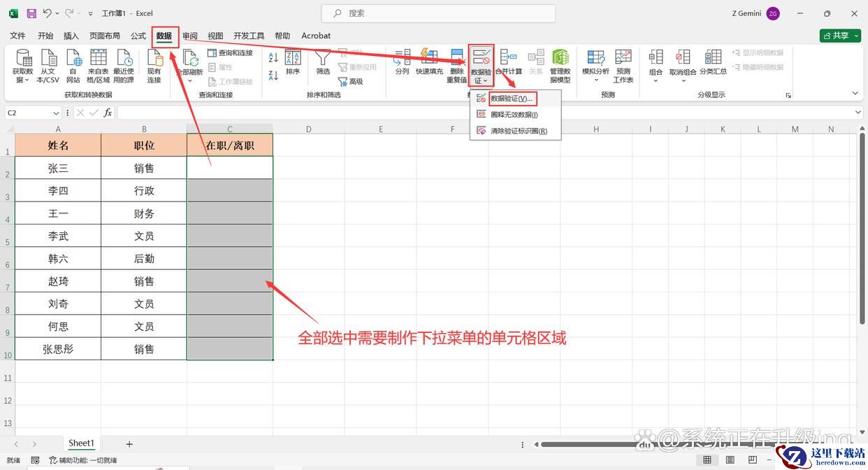This screenshot has height=470, width=868.
Task: Expand the 获取数据 dropdown
Action: pos(23,80)
